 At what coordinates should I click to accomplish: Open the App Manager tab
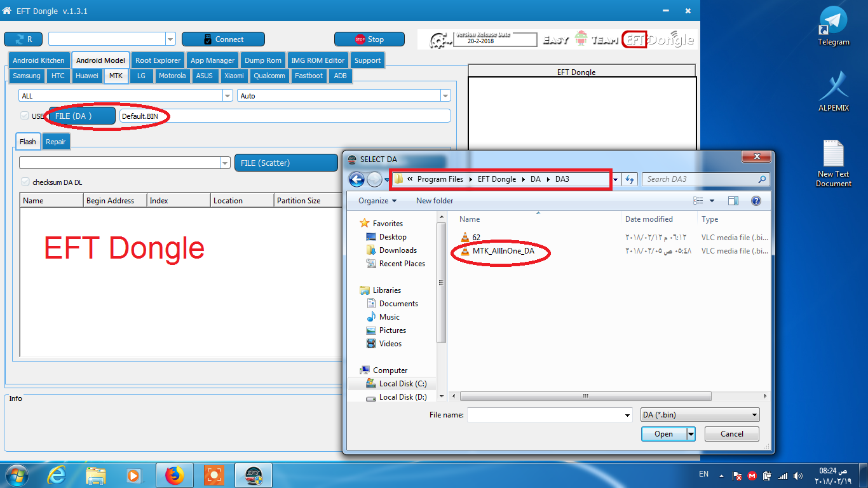(x=213, y=60)
